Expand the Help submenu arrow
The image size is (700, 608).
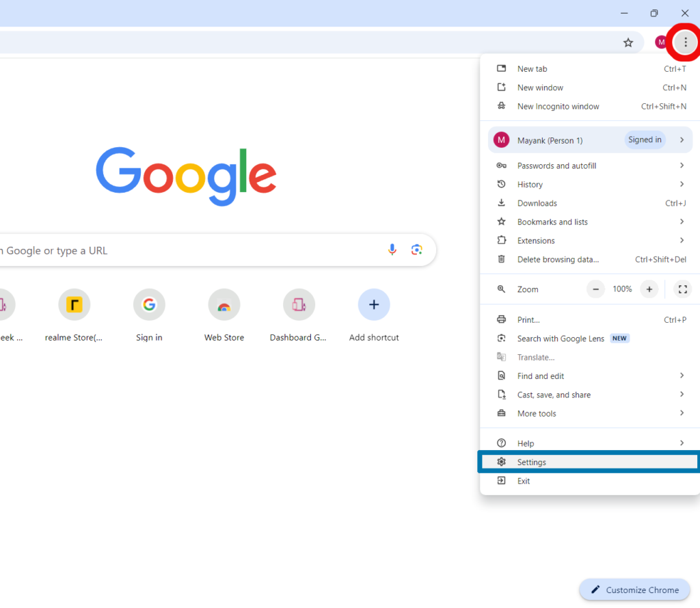pyautogui.click(x=682, y=442)
